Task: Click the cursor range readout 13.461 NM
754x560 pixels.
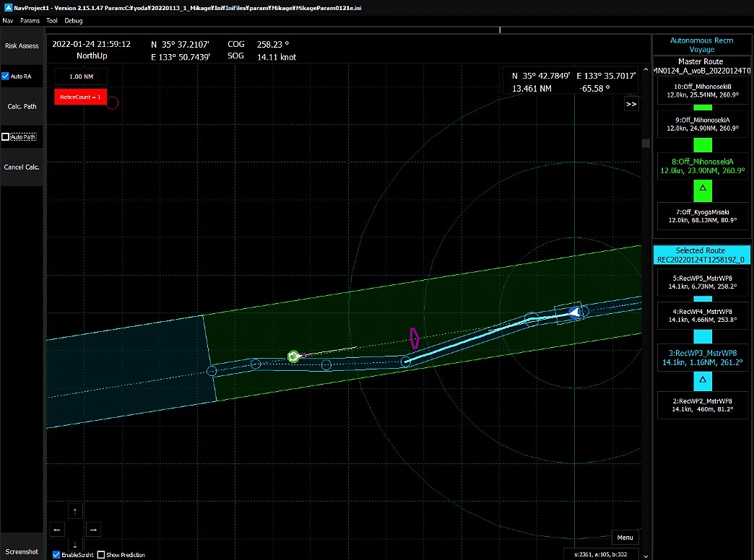Action: (x=532, y=89)
